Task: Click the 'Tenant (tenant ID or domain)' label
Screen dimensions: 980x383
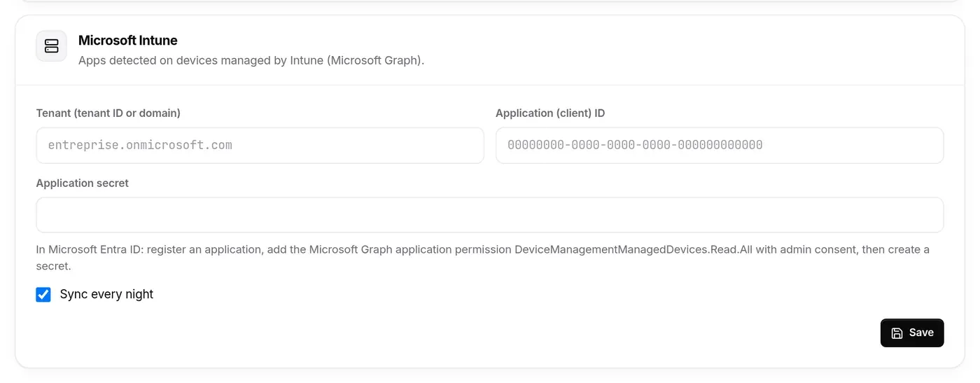Action: pos(108,113)
